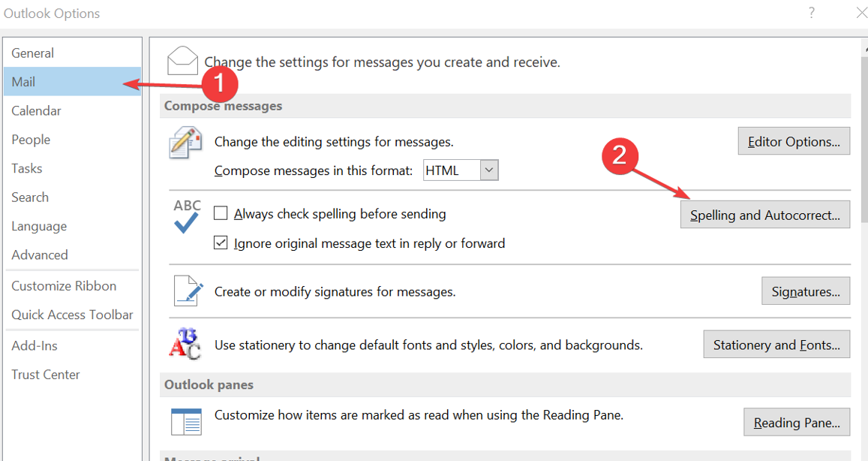
Task: Go to Tasks options
Action: coord(72,168)
